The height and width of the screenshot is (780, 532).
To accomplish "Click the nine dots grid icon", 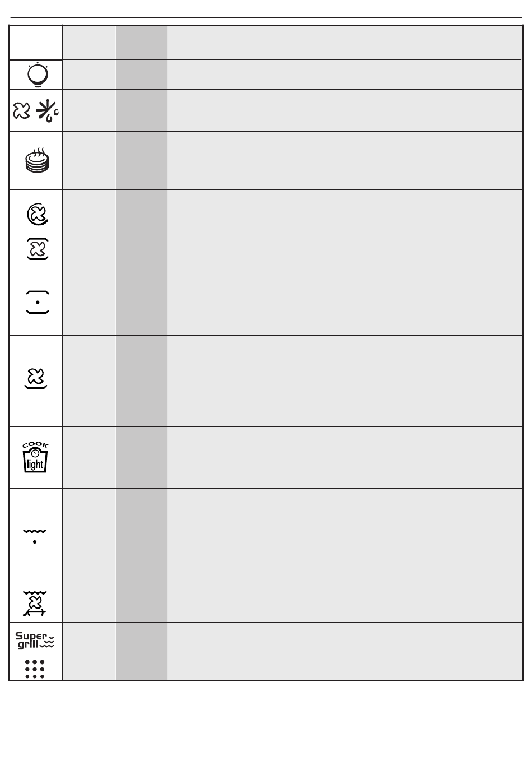I will point(35,668).
